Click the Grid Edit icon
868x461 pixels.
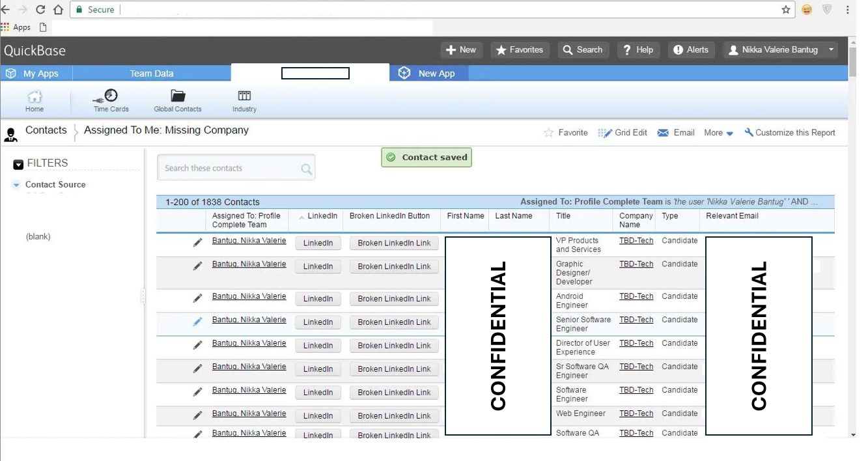tap(605, 133)
